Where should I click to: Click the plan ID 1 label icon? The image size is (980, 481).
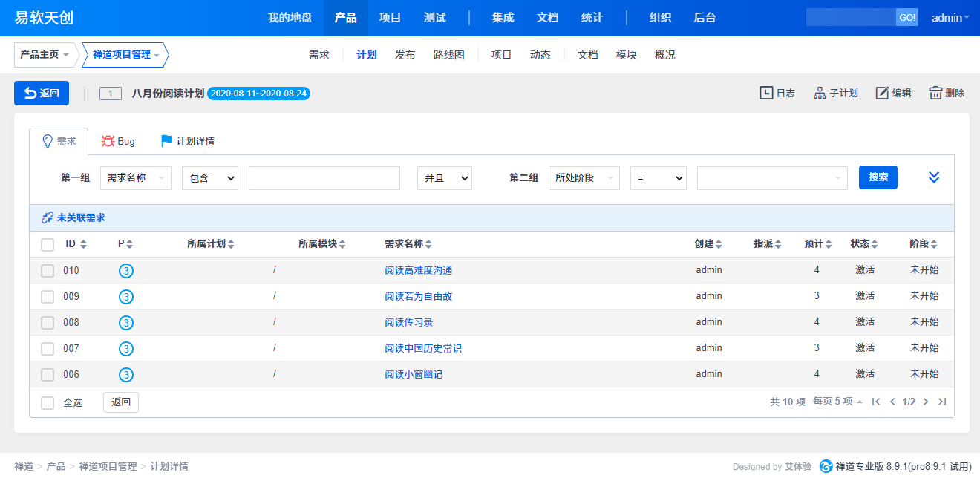pos(111,94)
